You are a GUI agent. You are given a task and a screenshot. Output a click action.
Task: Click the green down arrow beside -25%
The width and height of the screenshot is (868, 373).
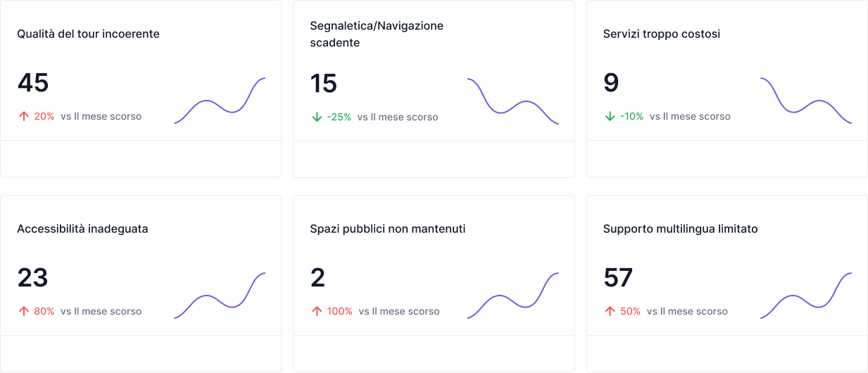[x=317, y=117]
